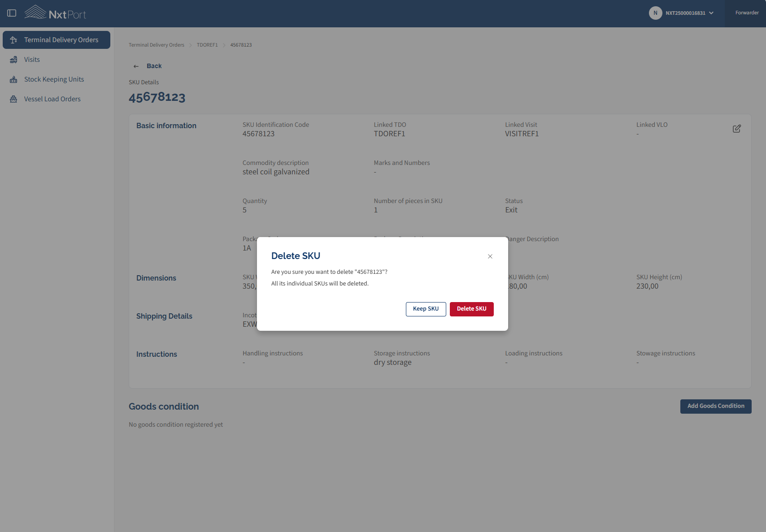
Task: Click the Keep SKU button
Action: (x=426, y=309)
